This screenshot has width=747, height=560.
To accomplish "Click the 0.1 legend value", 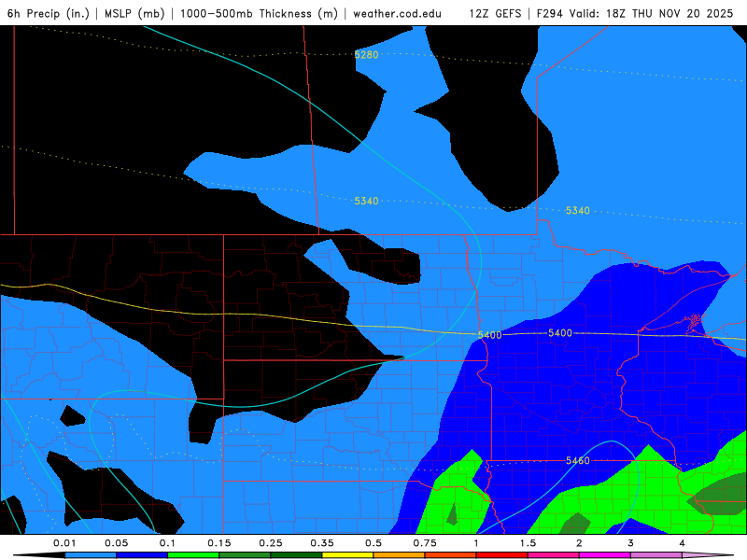I will tap(167, 543).
